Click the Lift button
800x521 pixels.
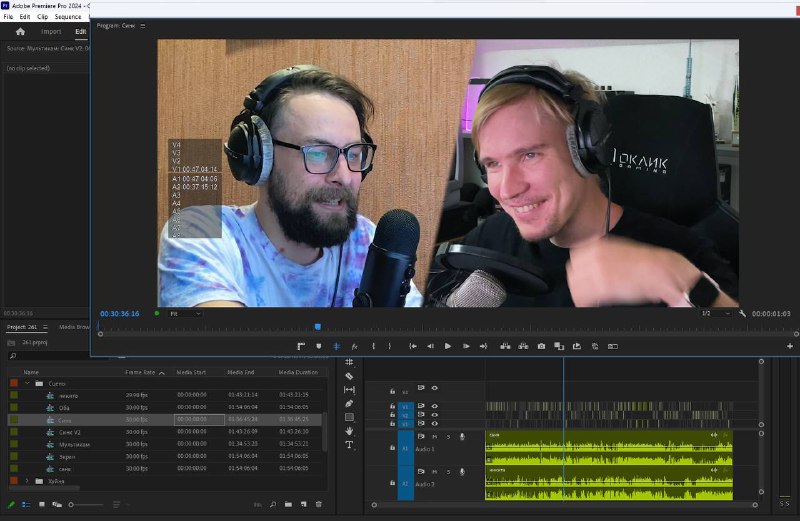505,346
